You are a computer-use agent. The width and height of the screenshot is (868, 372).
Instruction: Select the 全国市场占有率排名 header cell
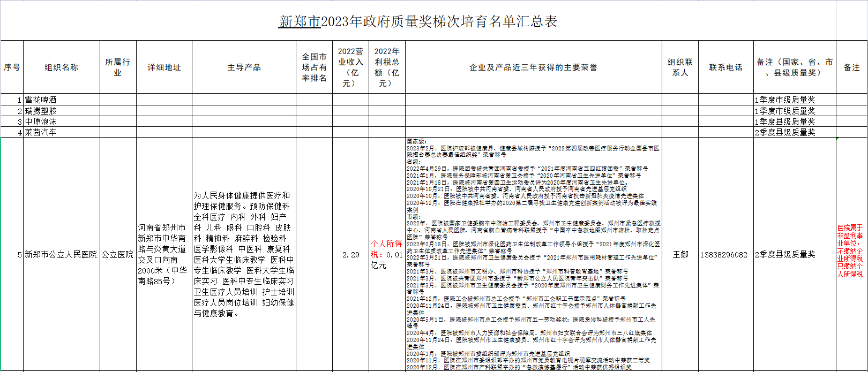pos(314,67)
